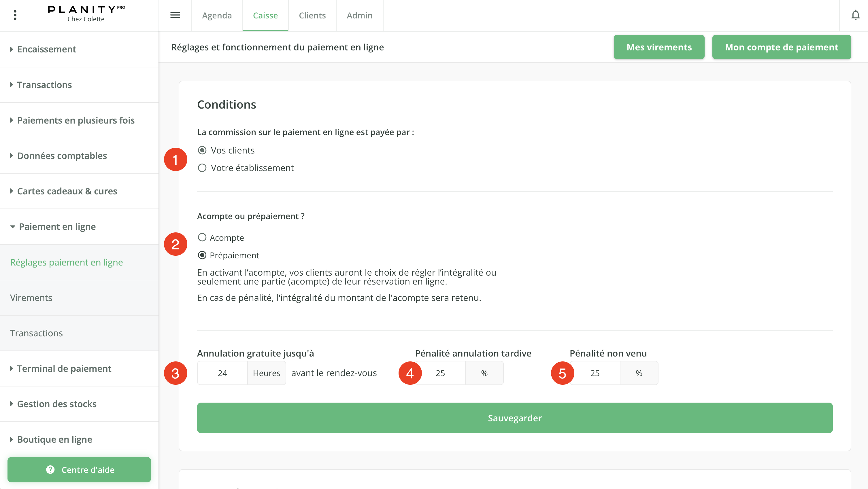Click Mon compte de paiement button
868x489 pixels.
pos(781,47)
